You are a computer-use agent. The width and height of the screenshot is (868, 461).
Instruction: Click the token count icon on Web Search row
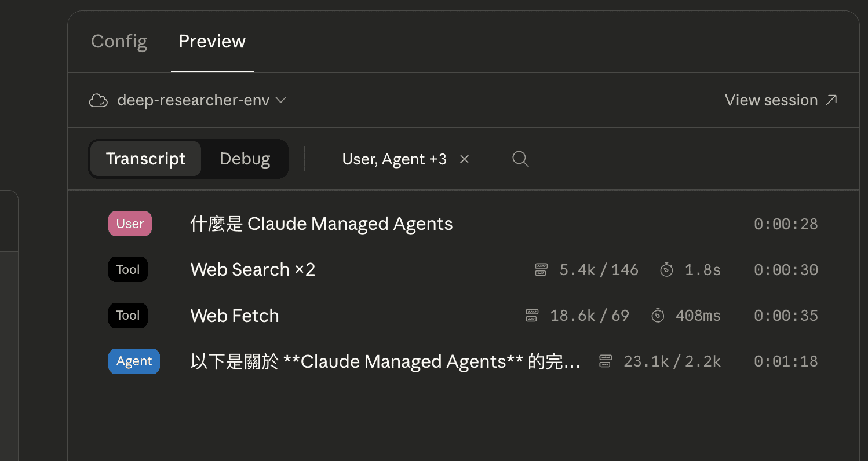(541, 269)
